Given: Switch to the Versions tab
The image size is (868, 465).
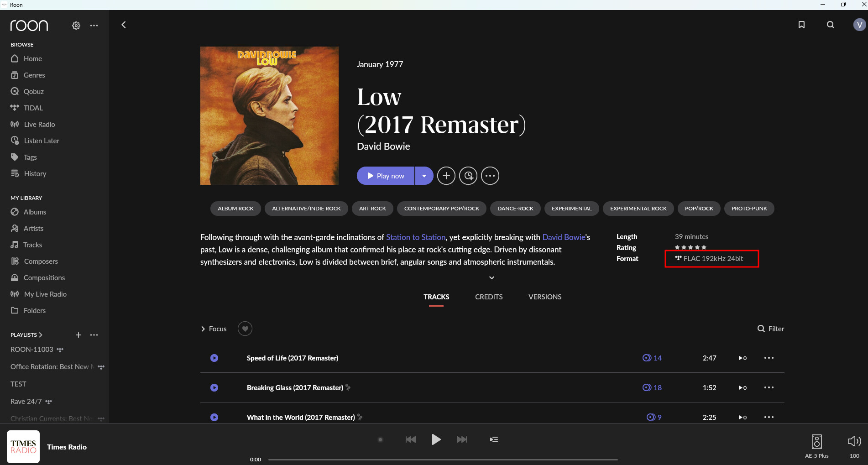Looking at the screenshot, I should coord(545,297).
